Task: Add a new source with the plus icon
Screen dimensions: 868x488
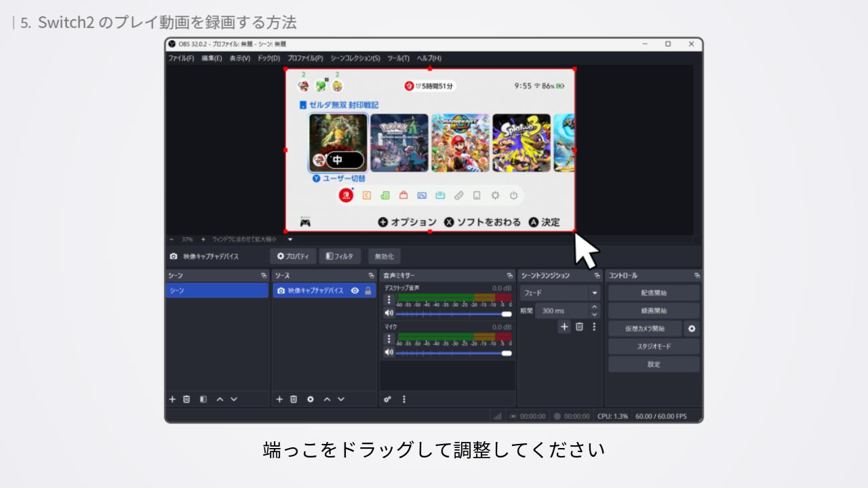Action: (x=279, y=399)
